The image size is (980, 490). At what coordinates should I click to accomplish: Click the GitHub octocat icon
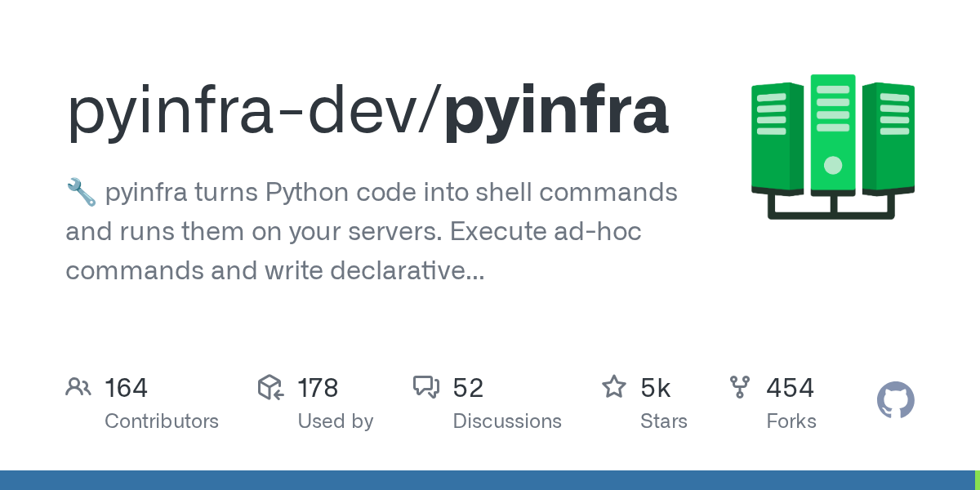[x=895, y=401]
